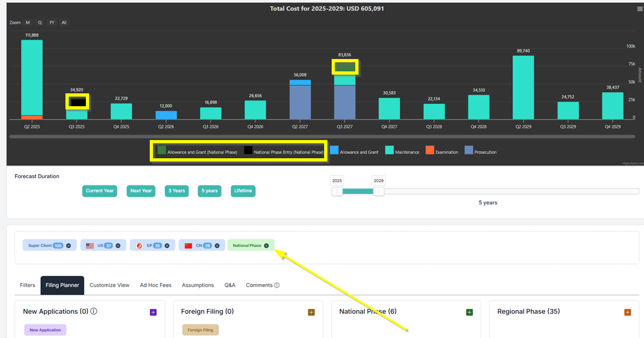Add a Regional Phase entry with orange plus
Image resolution: width=644 pixels, height=338 pixels.
(627, 312)
